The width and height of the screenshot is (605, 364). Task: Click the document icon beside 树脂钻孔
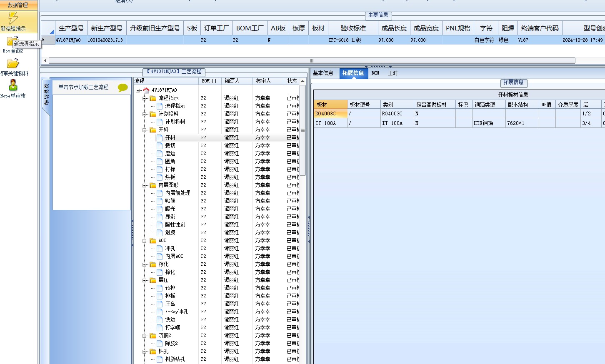[x=160, y=359]
